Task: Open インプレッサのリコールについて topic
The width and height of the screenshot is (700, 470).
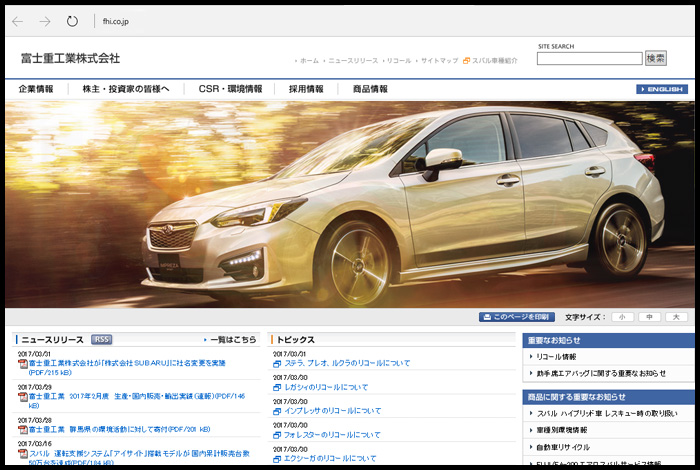Action: (333, 411)
